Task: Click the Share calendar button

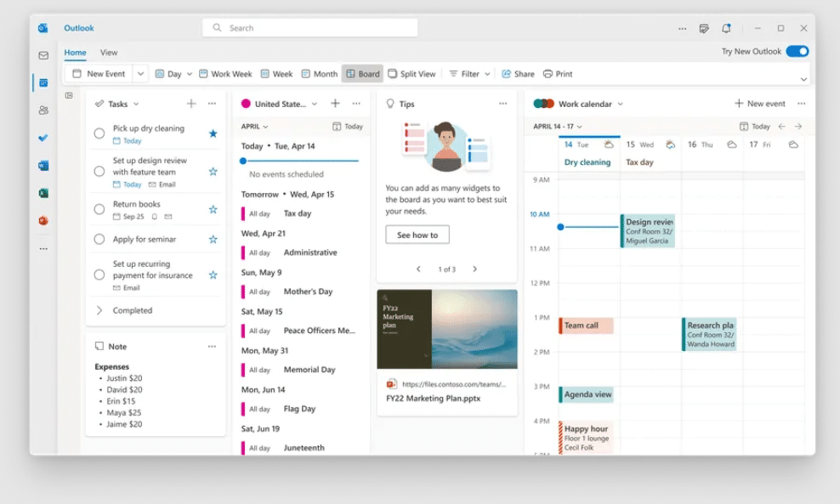Action: tap(518, 74)
